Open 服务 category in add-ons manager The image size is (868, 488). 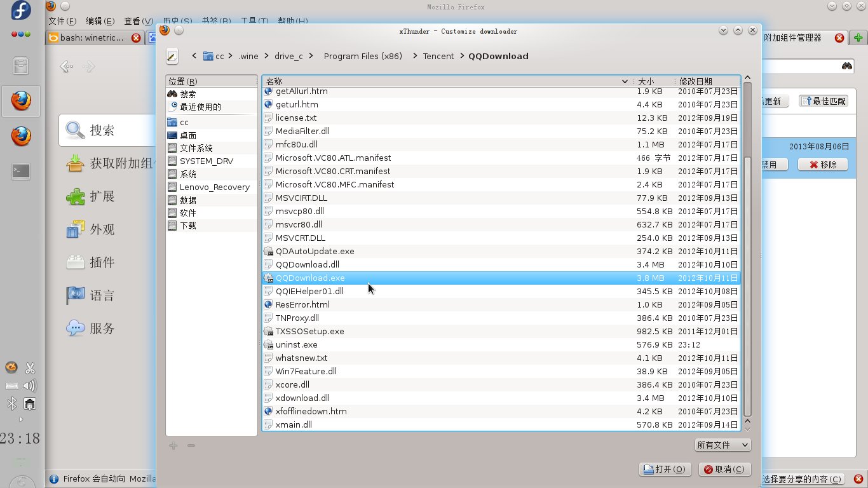pos(108,329)
